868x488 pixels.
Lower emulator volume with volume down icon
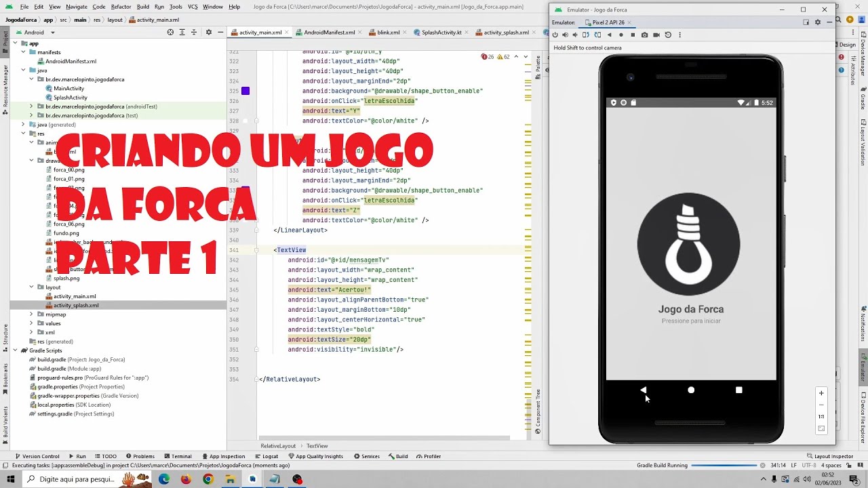(575, 35)
